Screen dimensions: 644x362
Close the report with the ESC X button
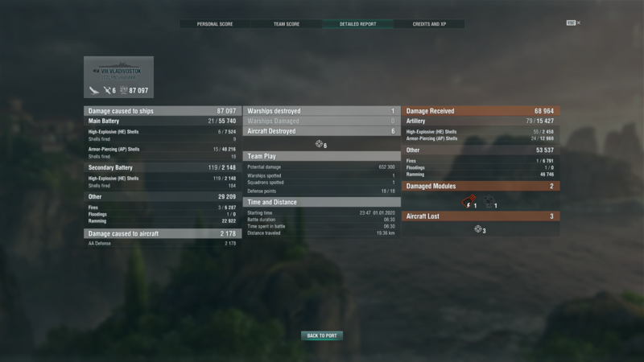(573, 23)
